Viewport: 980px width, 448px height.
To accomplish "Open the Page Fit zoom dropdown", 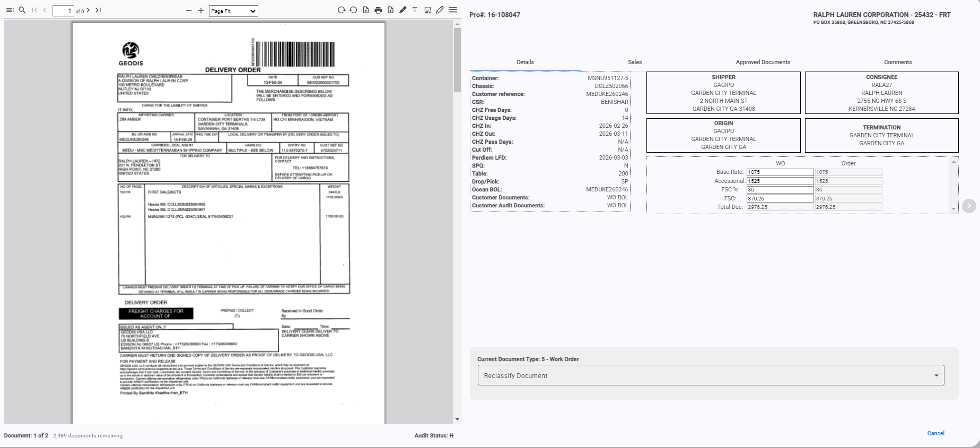I will (x=233, y=11).
